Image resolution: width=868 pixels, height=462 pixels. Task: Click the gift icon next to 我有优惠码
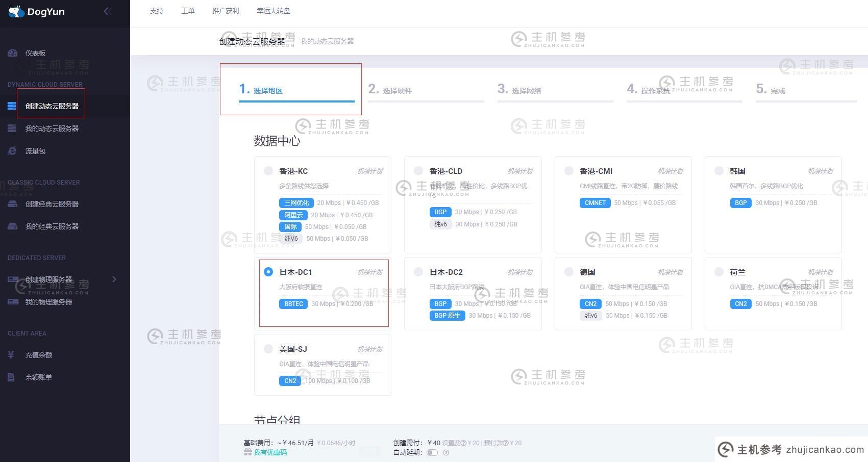pos(247,452)
